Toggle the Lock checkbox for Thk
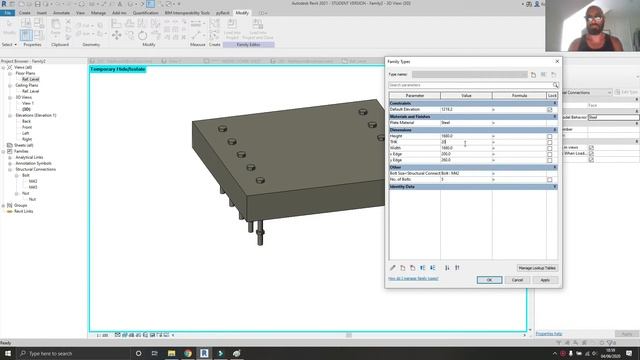The height and width of the screenshot is (360, 640). pyautogui.click(x=549, y=142)
